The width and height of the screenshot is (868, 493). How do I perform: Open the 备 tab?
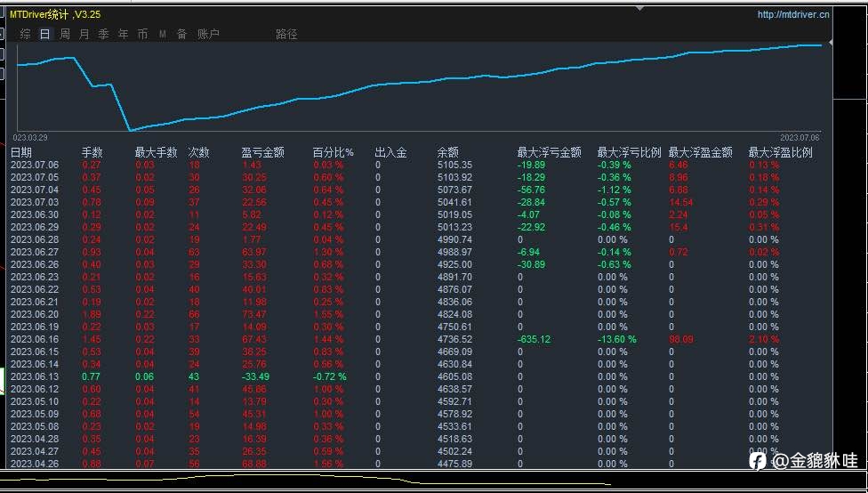181,35
